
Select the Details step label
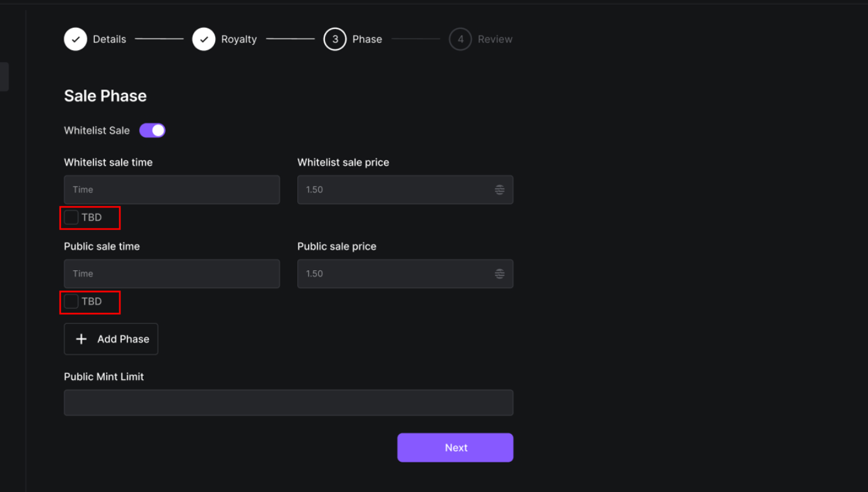pyautogui.click(x=109, y=39)
